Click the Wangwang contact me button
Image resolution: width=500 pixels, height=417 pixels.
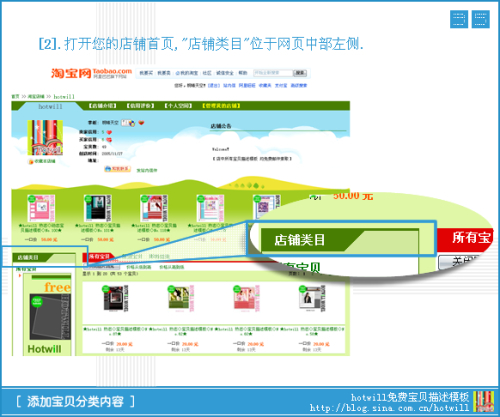point(117,169)
